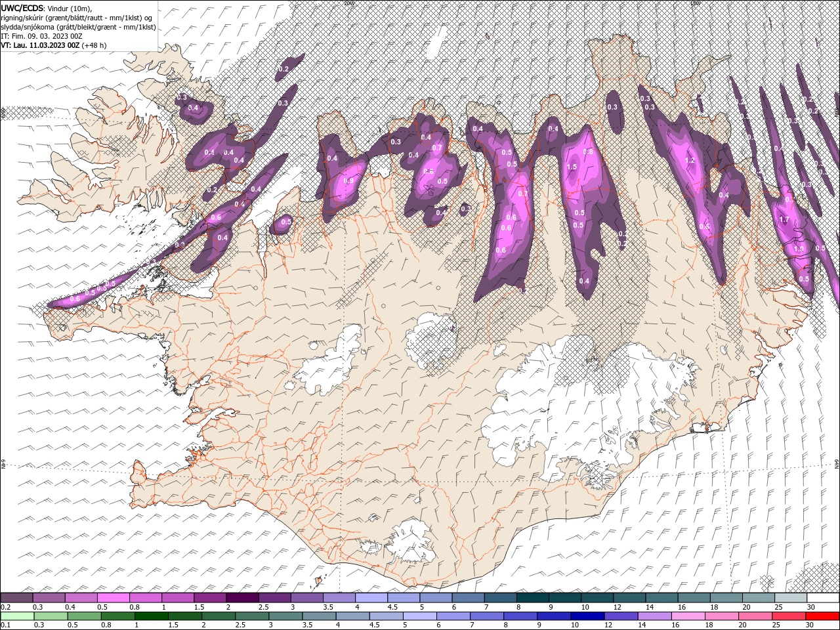This screenshot has width=840, height=630.
Task: Click the 0.9 precipitation value on the map
Action: [x=349, y=180]
